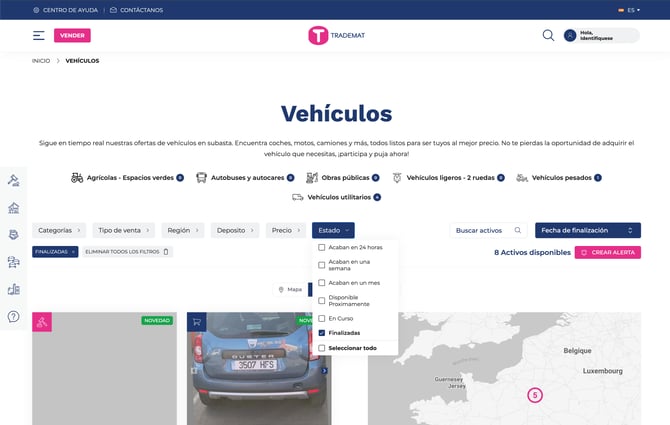Click the next-image arrow on Duster photo
670x425 pixels.
tap(324, 371)
